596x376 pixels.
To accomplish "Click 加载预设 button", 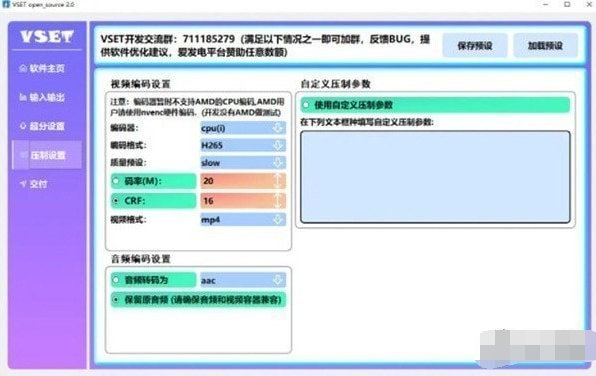I will 545,46.
